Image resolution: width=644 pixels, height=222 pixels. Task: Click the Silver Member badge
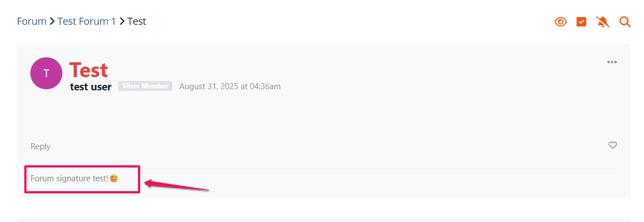point(145,86)
